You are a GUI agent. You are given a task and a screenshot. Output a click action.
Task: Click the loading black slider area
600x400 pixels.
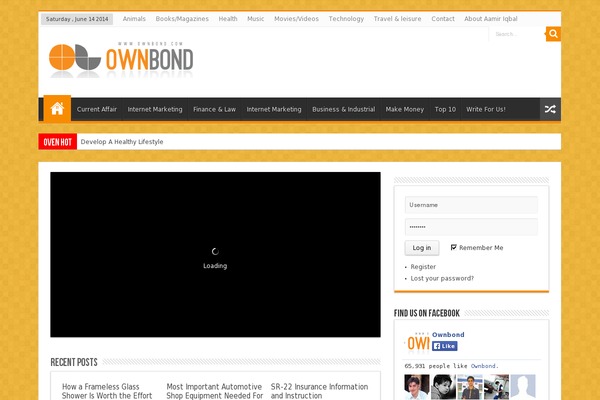click(x=215, y=255)
